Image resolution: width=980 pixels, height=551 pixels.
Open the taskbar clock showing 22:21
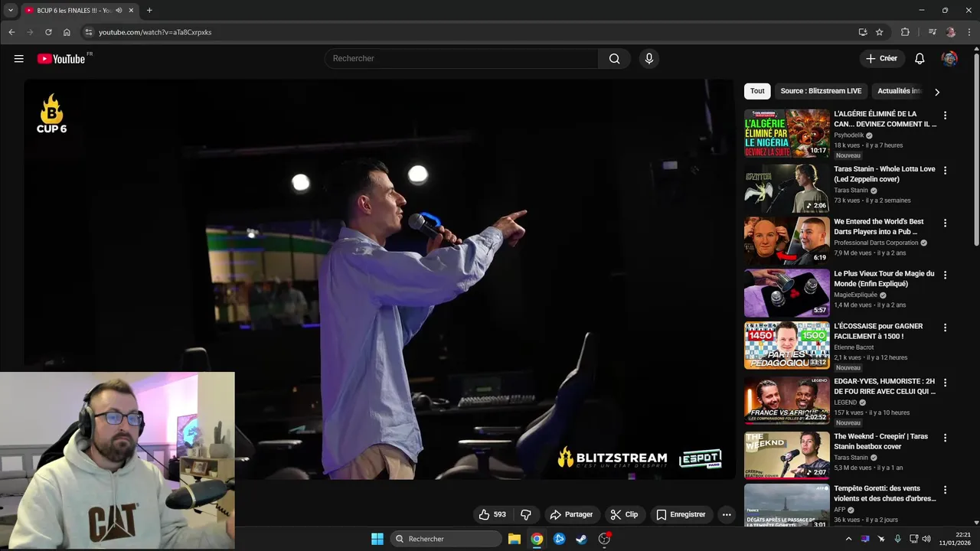point(955,539)
